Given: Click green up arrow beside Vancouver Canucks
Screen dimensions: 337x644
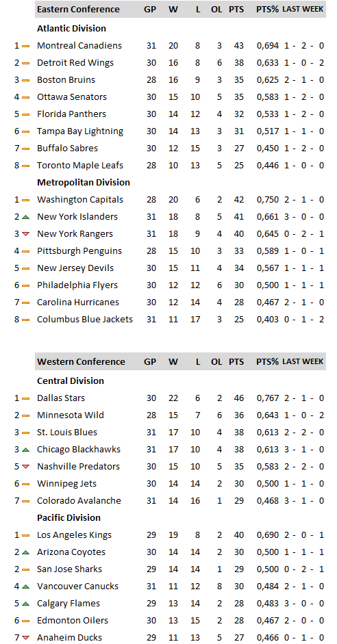Looking at the screenshot, I should (25, 587).
